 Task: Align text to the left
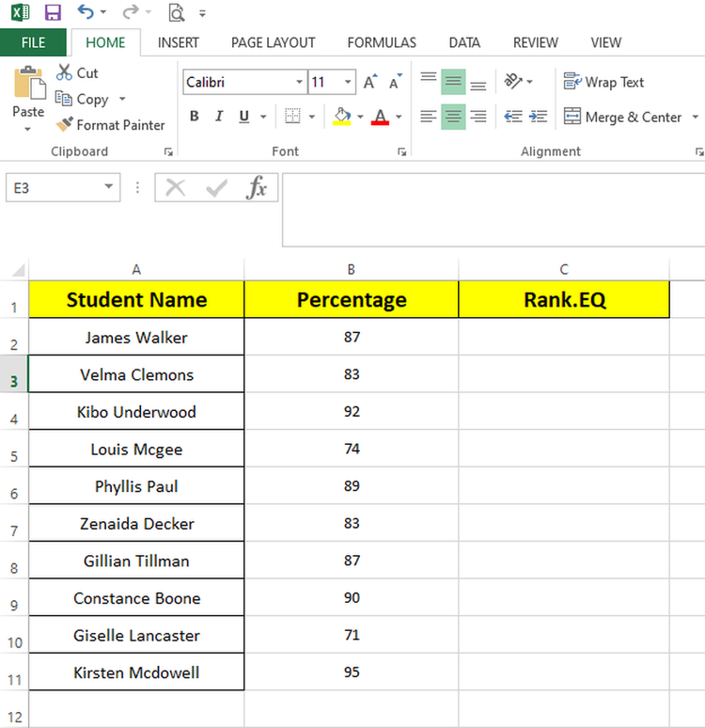(x=429, y=117)
